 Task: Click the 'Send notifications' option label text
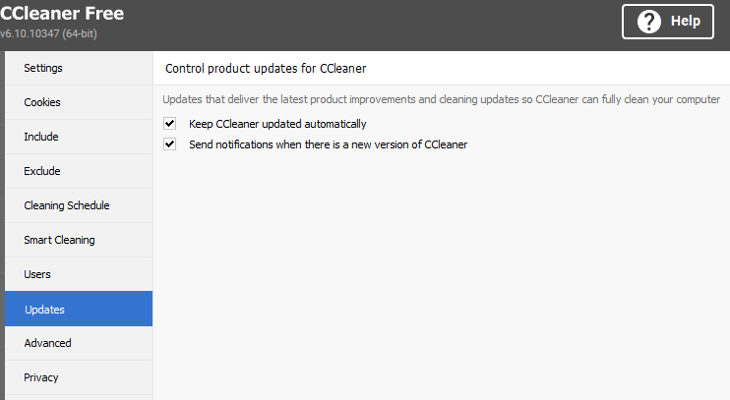click(328, 144)
